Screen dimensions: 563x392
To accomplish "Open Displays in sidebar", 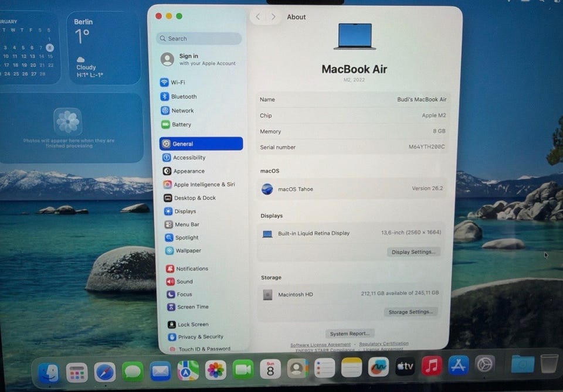I will [x=204, y=212].
